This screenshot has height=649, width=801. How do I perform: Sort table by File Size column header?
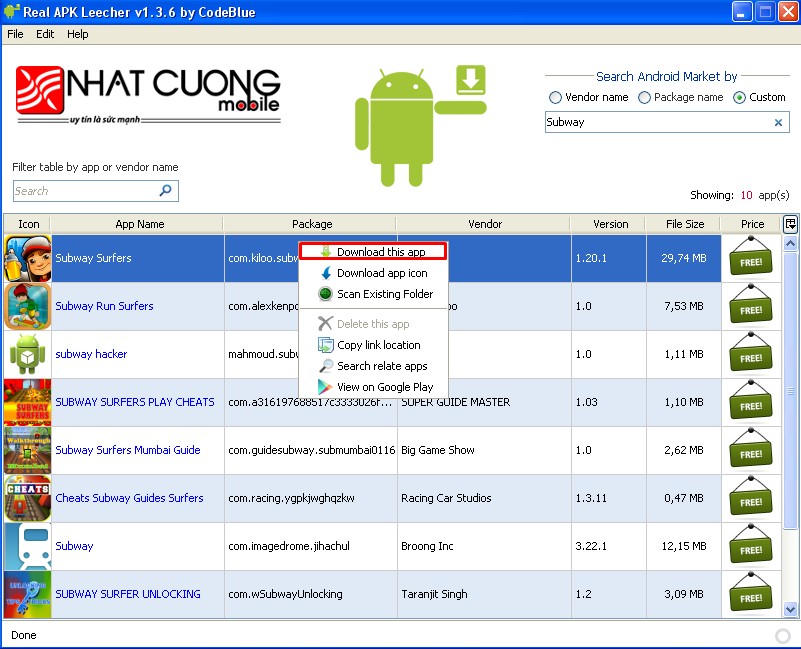click(685, 224)
